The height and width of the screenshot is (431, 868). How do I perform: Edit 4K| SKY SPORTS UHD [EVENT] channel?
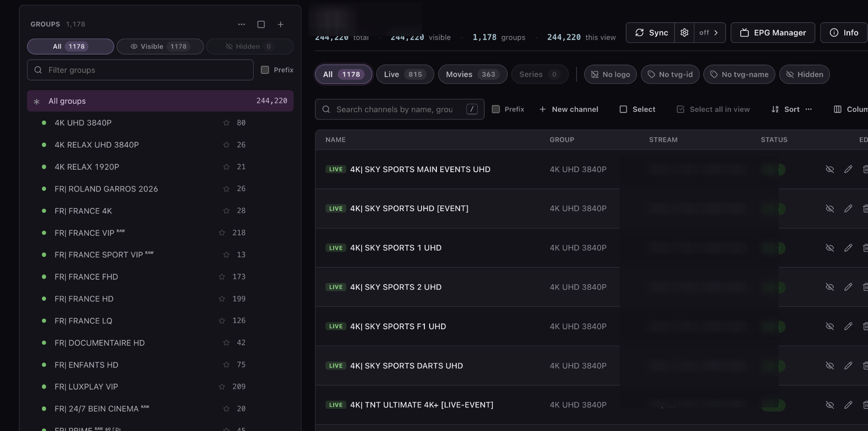[x=848, y=209]
